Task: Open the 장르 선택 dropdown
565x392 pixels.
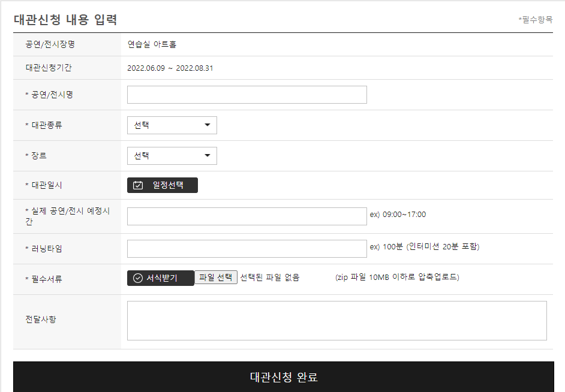Action: click(x=172, y=156)
